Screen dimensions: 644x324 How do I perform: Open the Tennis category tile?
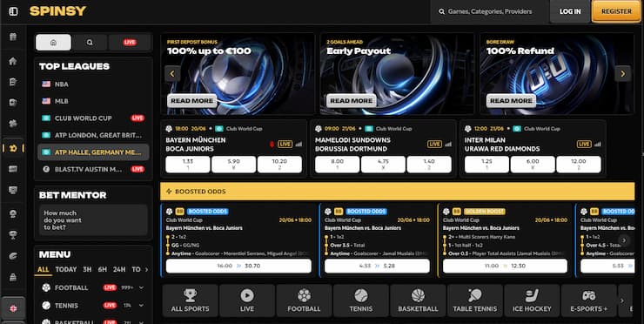(x=361, y=300)
